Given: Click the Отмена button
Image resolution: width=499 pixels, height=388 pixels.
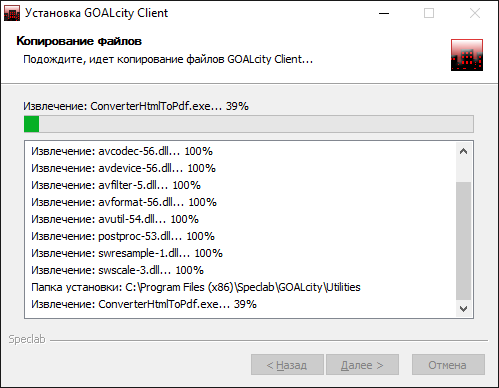Looking at the screenshot, I should pos(448,365).
